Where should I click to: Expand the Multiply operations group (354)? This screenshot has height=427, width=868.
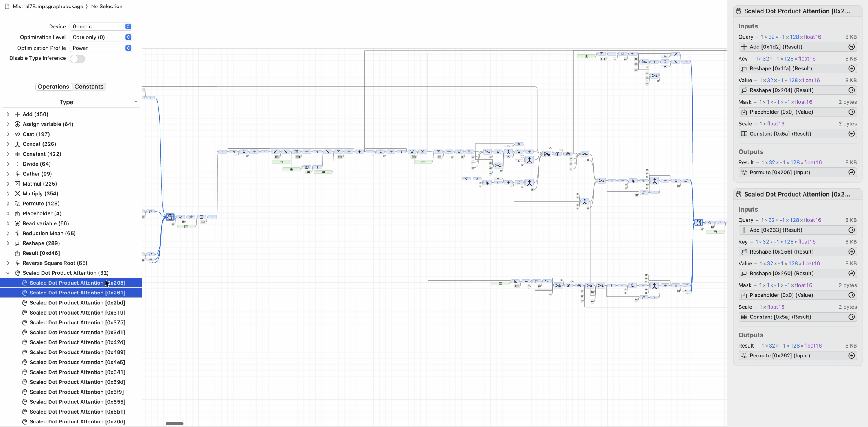8,193
